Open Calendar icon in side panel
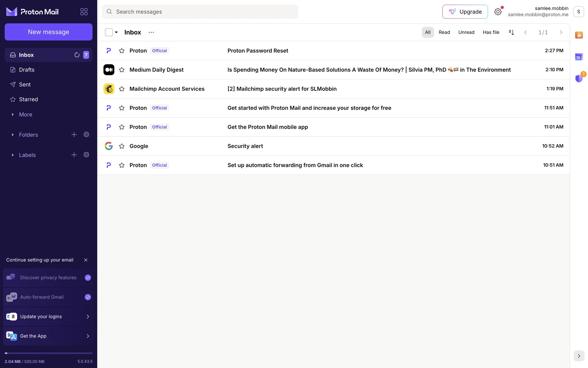 pyautogui.click(x=579, y=57)
